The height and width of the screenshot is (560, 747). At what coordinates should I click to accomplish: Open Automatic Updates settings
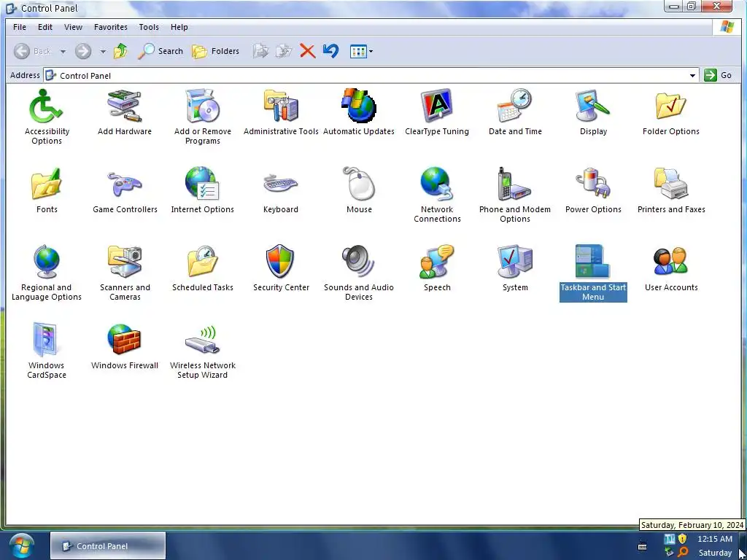point(359,112)
